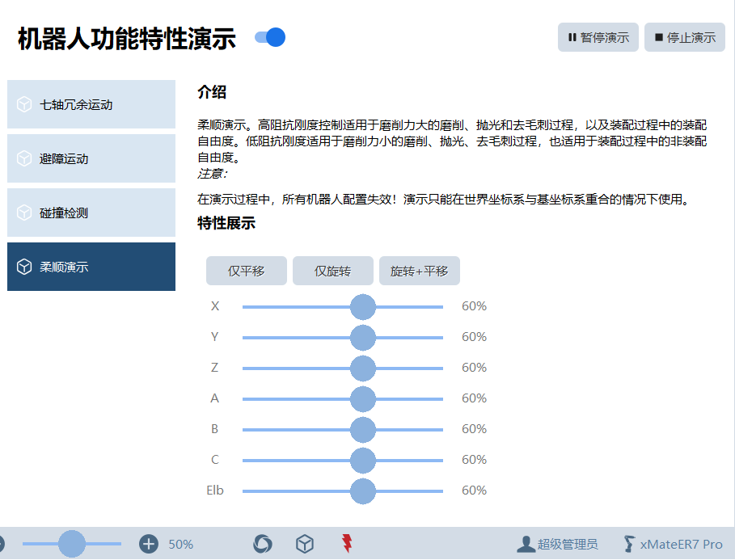Click the 超级管理员 user label
The image size is (735, 560).
(568, 544)
